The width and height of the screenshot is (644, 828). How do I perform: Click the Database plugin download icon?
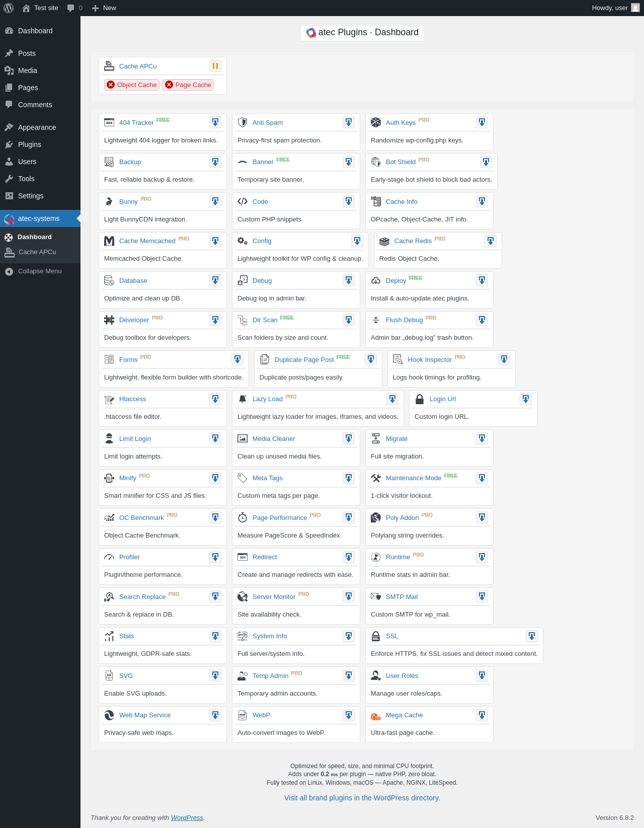click(x=215, y=280)
